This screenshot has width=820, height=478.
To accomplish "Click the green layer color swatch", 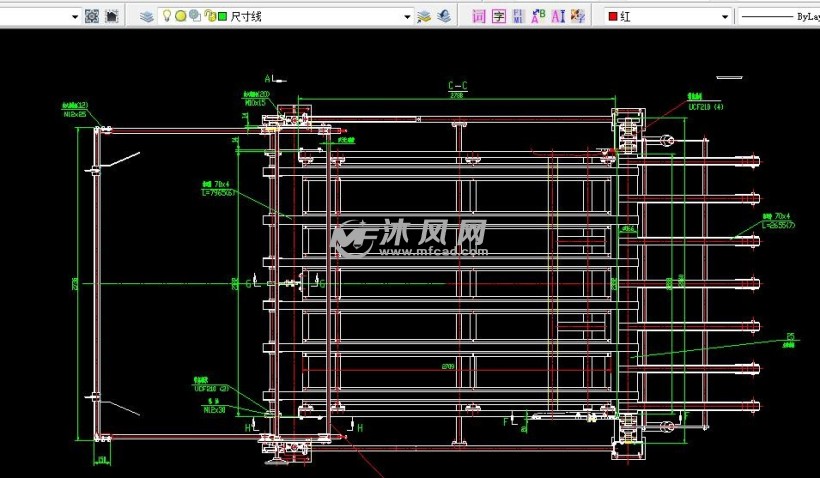I will [222, 16].
